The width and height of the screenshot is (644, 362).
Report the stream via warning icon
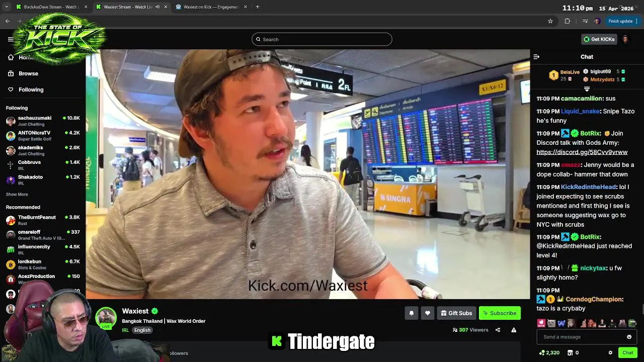point(514,330)
